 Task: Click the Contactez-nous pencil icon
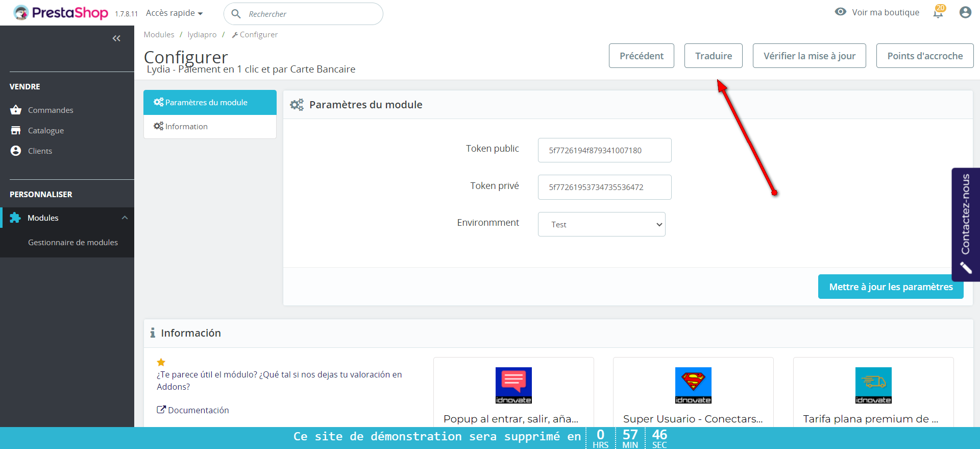coord(965,268)
